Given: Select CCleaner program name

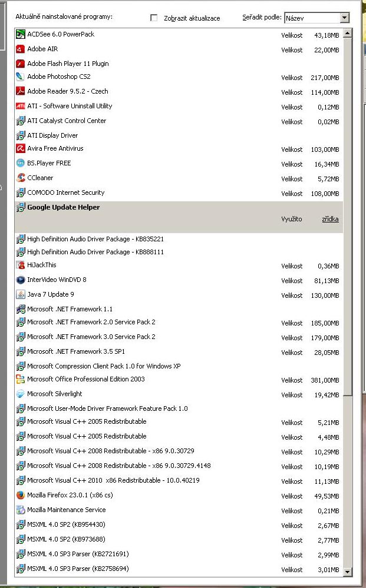Looking at the screenshot, I should [x=40, y=178].
